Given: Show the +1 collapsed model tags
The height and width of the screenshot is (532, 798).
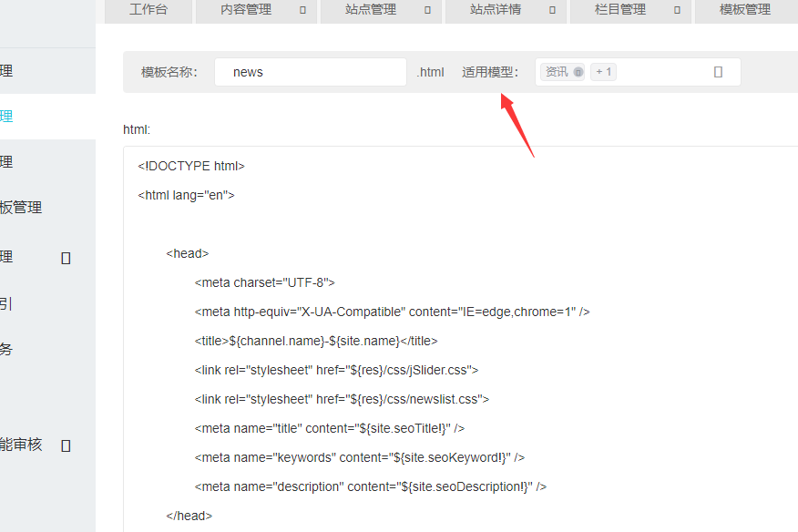Looking at the screenshot, I should pos(604,72).
